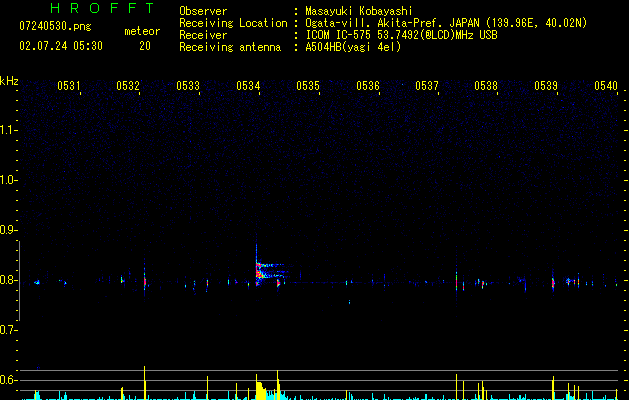Click the 0.8 kHz axis label
The image size is (629, 400).
[8, 280]
